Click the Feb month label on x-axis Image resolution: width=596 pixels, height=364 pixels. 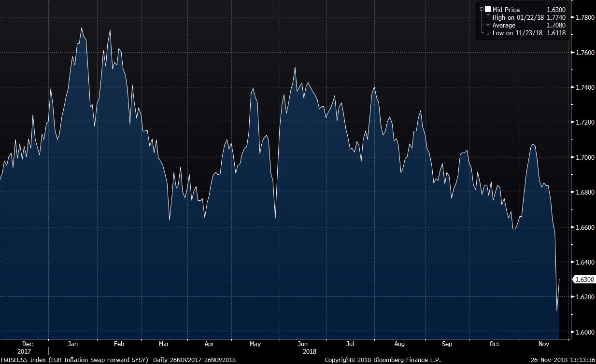point(119,344)
